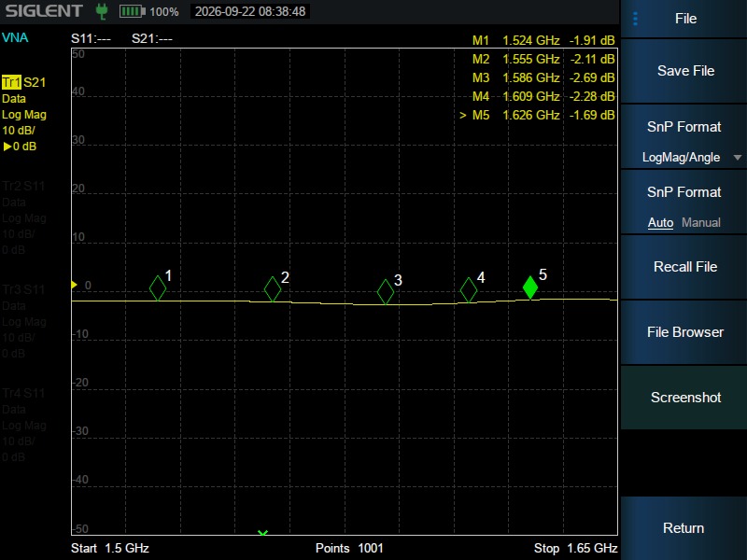Select the M3 1.586 GHz marker row
Image resolution: width=747 pixels, height=560 pixels.
click(x=543, y=77)
